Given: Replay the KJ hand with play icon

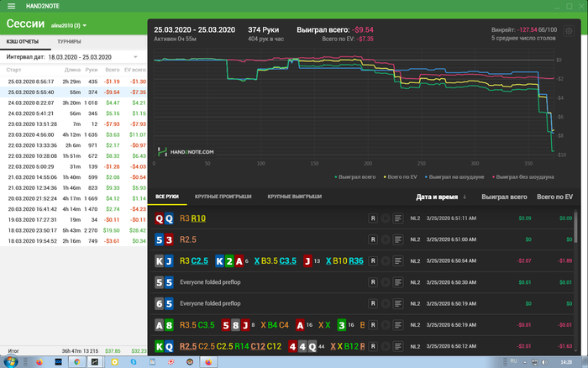Looking at the screenshot, I should tap(386, 260).
